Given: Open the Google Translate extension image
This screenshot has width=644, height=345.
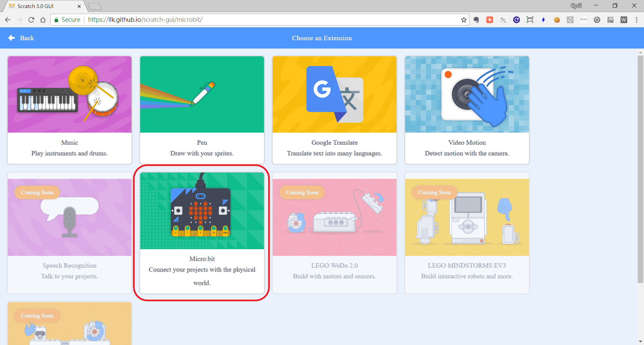Looking at the screenshot, I should 334,94.
